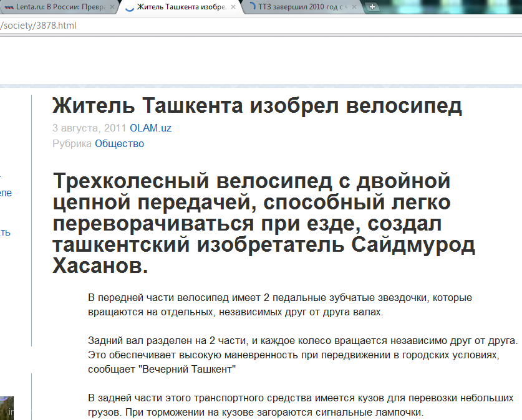Click the paragraph mentioning 'Вечерний Ташкент'
Viewport: 522px width, 420px height.
303,355
